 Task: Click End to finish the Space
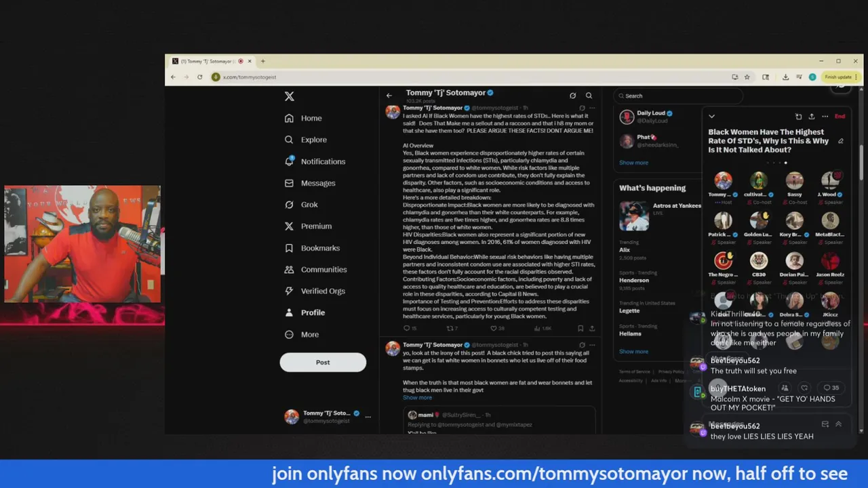840,117
